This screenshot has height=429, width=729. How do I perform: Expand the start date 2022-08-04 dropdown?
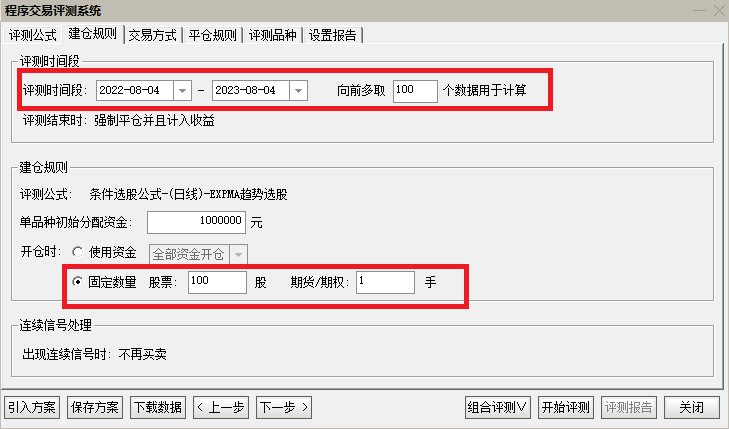coord(182,91)
